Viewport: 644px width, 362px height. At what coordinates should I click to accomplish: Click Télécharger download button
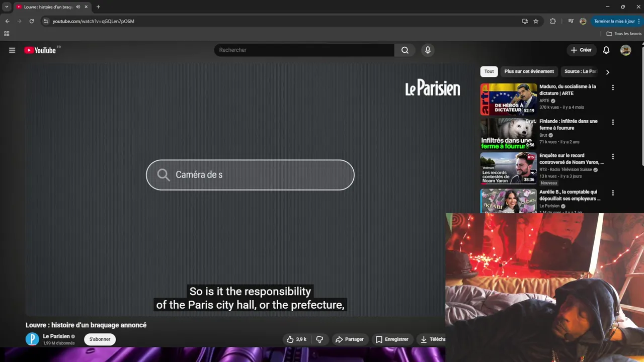pyautogui.click(x=431, y=339)
